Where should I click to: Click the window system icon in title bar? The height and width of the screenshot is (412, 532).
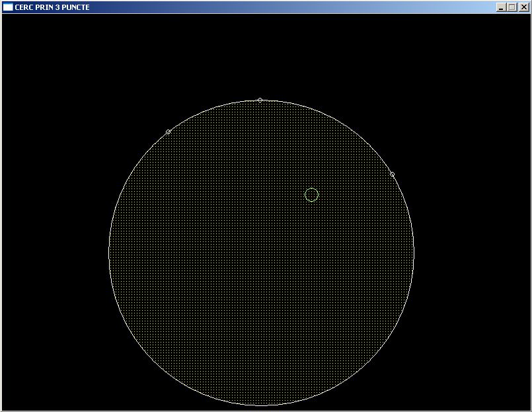tap(8, 7)
